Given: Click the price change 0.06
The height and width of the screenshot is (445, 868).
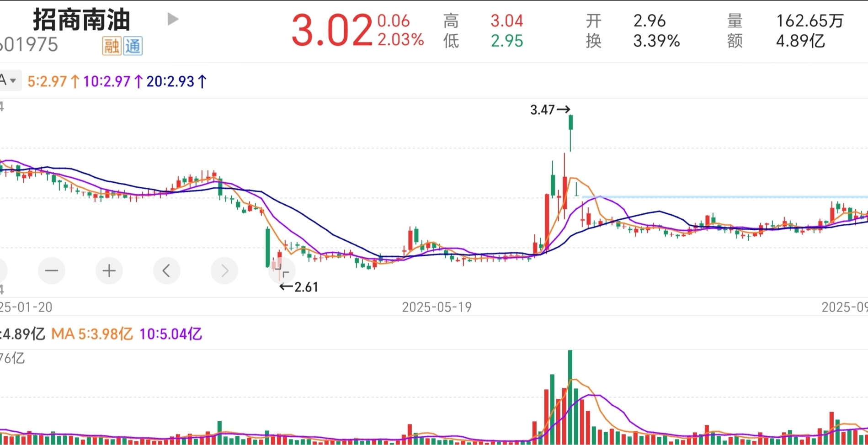Looking at the screenshot, I should (394, 21).
